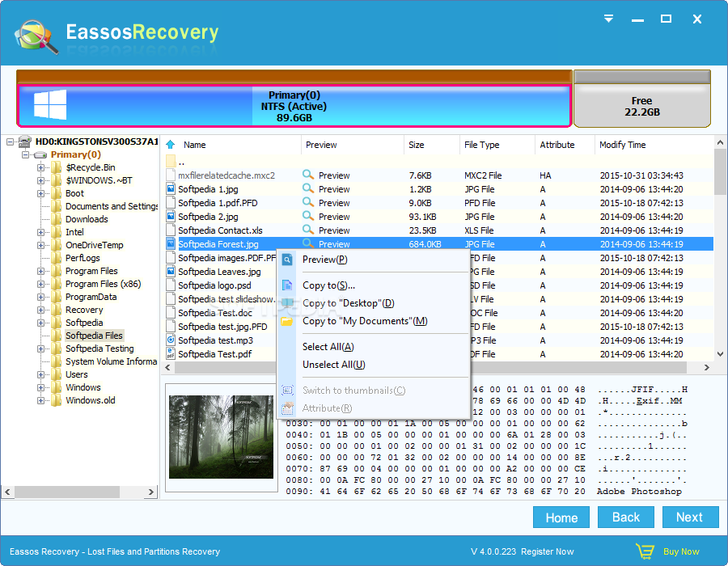This screenshot has width=728, height=566.
Task: Click the audio file icon of Softpedia test.mp3
Action: tap(171, 340)
